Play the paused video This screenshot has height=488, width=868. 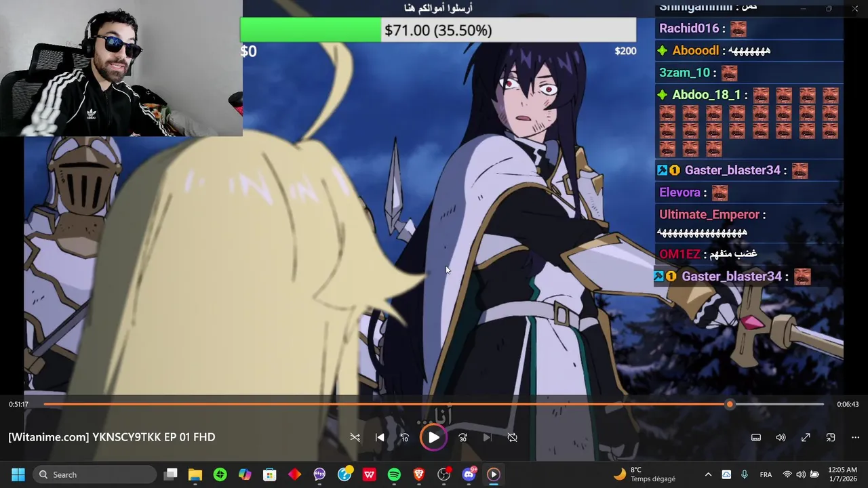[434, 437]
